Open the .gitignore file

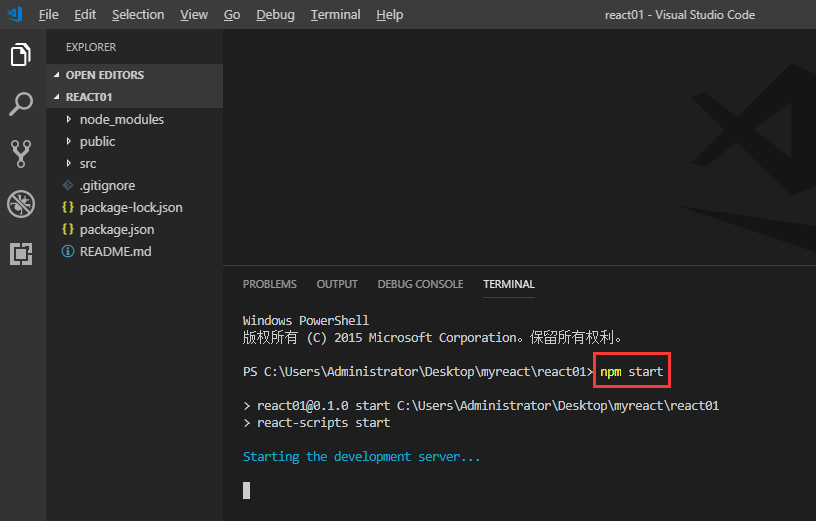pos(107,185)
